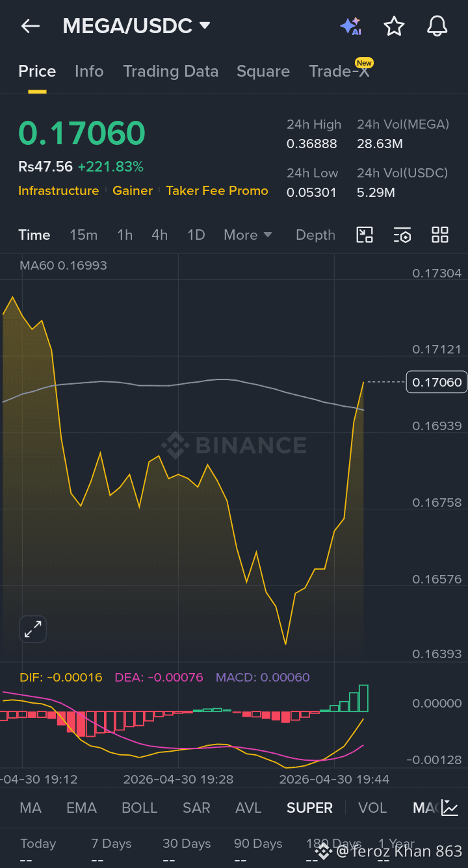Enable the BOLL indicator
Viewport: 468px width, 868px height.
coord(140,808)
